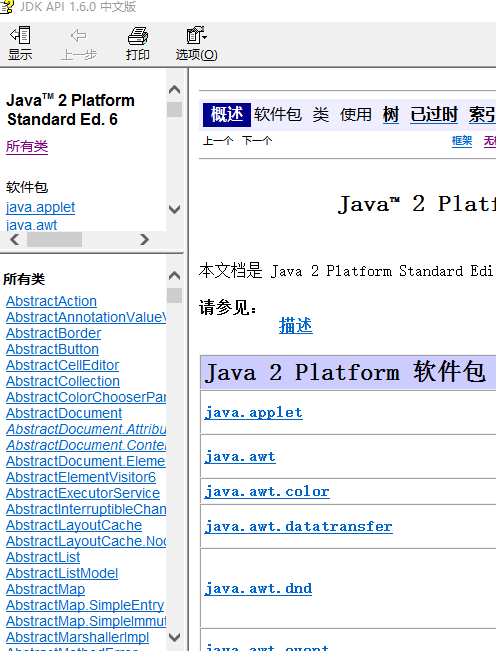Open the 描述 (Description) link
This screenshot has width=496, height=651.
click(x=296, y=326)
